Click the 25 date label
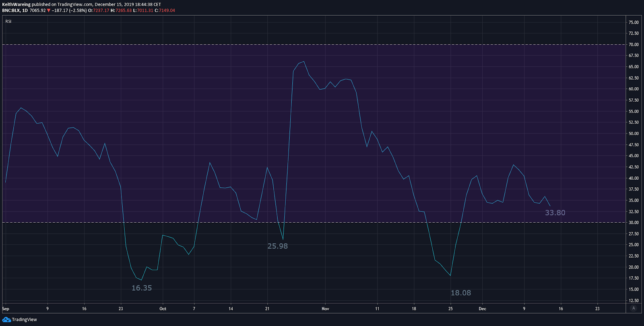 click(450, 309)
